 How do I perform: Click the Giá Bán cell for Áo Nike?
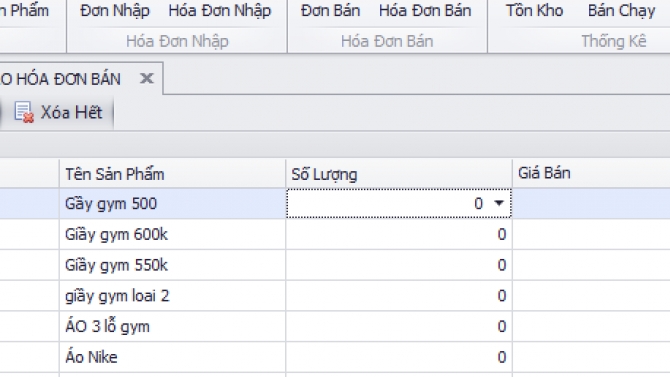(x=591, y=357)
